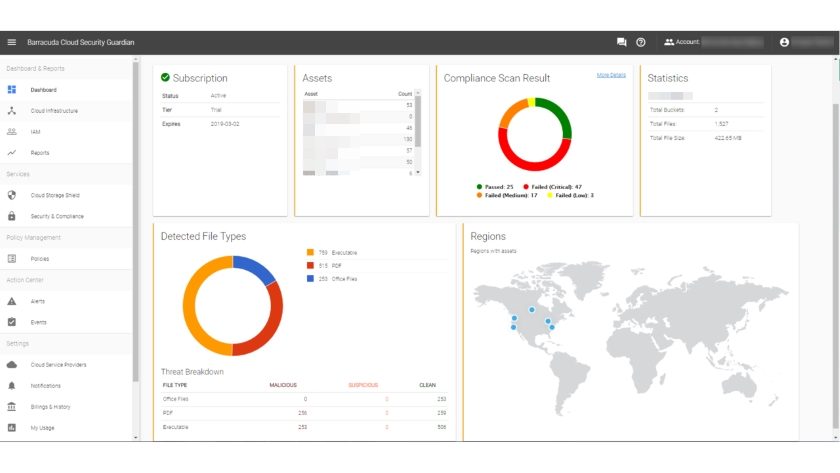840x473 pixels.
Task: Click the sidebar scroll up arrow
Action: [x=136, y=59]
